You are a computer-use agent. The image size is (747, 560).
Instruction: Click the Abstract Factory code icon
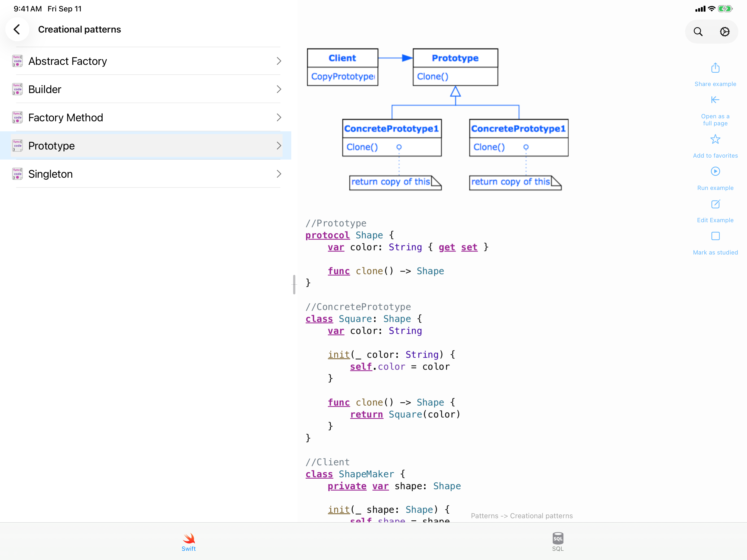point(18,61)
